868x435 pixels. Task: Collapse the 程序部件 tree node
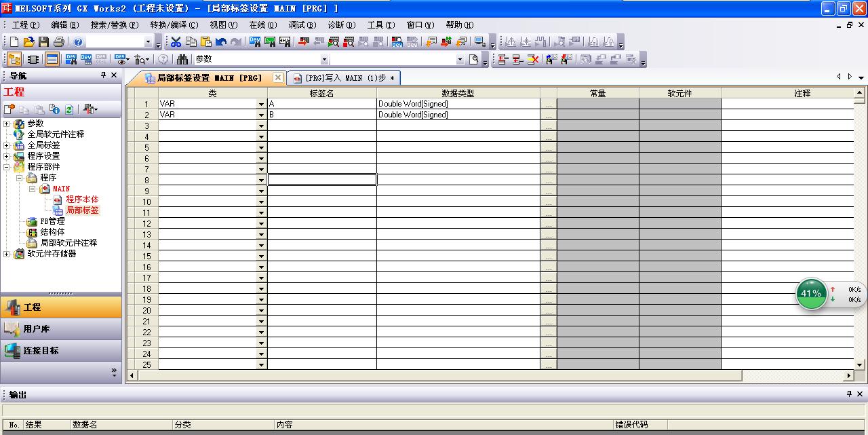[7, 167]
